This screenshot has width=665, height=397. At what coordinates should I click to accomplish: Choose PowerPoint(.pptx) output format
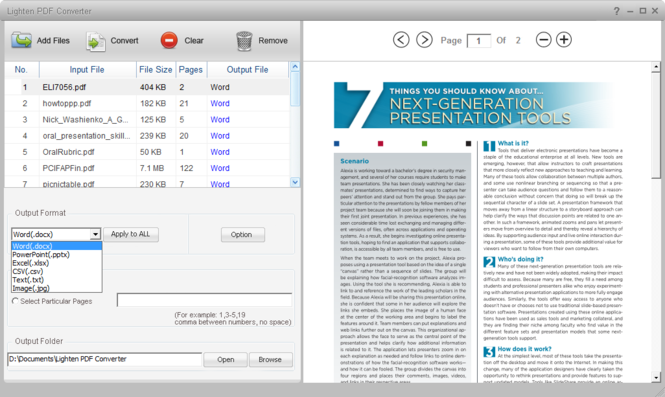[56, 254]
